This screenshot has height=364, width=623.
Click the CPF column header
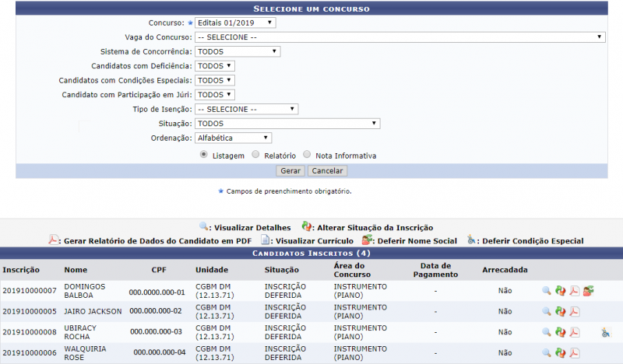pyautogui.click(x=159, y=270)
